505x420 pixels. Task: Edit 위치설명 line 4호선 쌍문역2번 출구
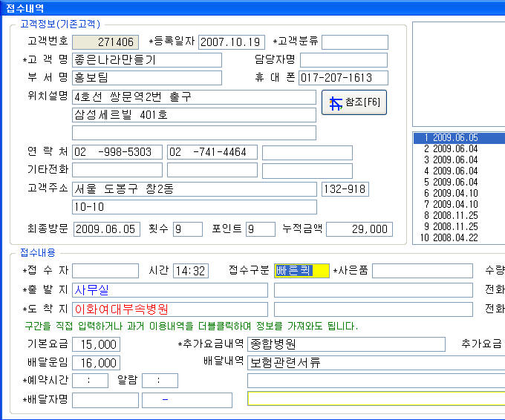point(195,97)
